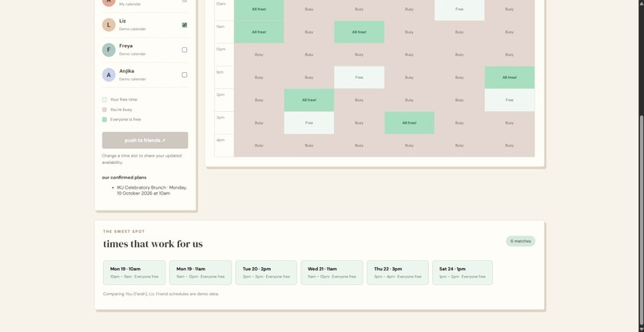
Task: Click Anjika's round A avatar
Action: (x=109, y=75)
